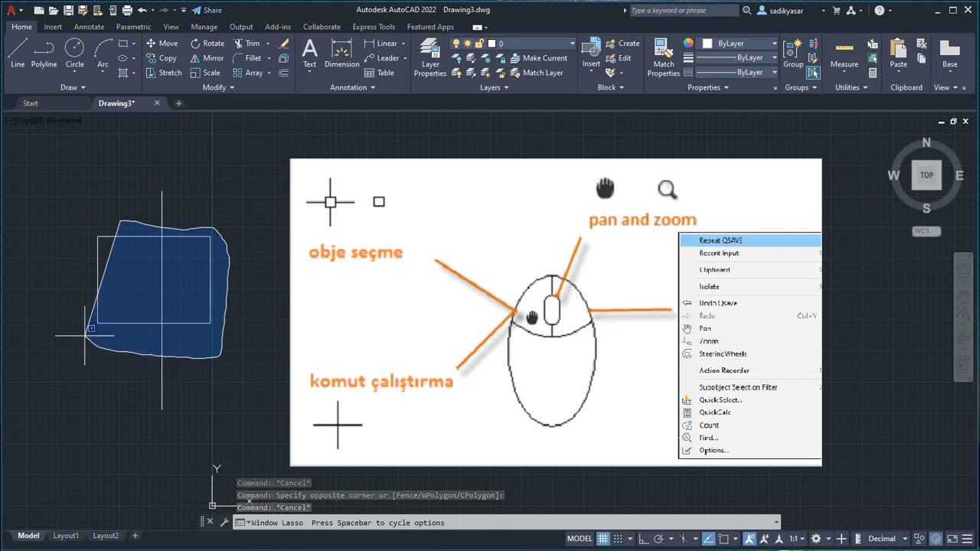The image size is (980, 551).
Task: Click the keyword search field
Action: (684, 11)
